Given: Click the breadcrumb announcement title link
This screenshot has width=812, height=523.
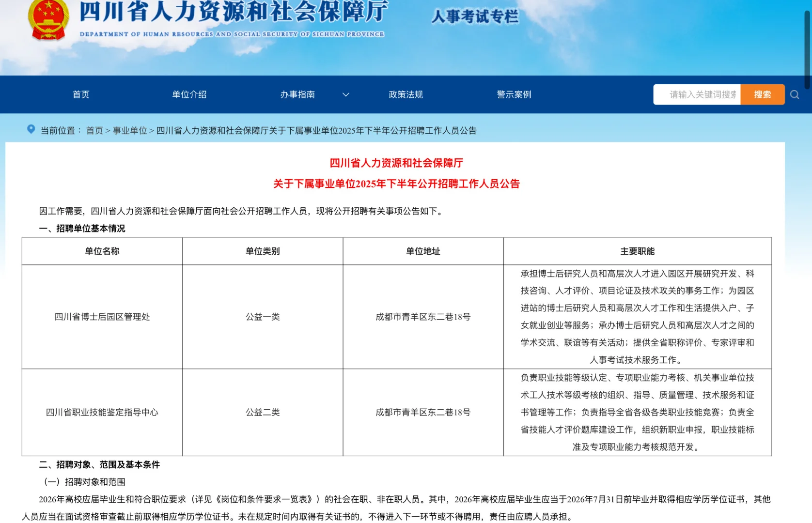Looking at the screenshot, I should tap(316, 131).
